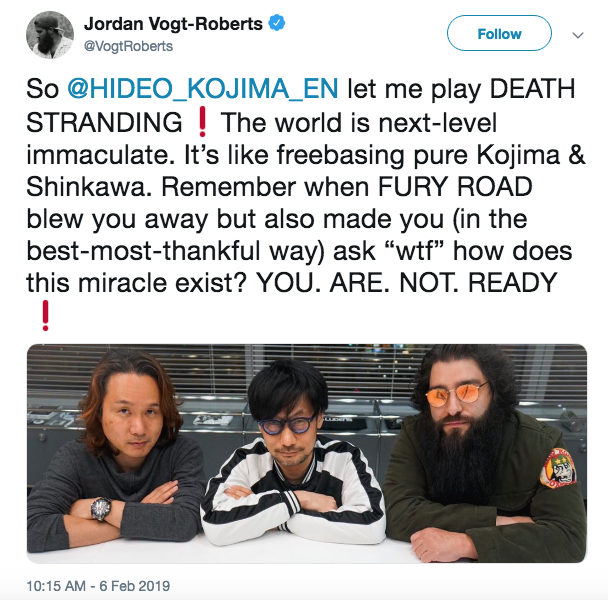608x600 pixels.
Task: Click the YOU. ARE. NOT. READY text
Action: coord(407,282)
